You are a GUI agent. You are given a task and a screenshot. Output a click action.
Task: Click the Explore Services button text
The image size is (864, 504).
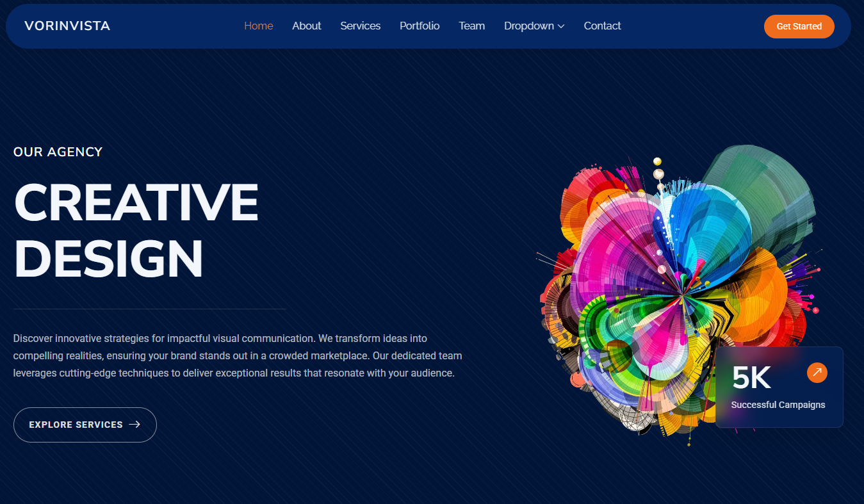click(76, 425)
